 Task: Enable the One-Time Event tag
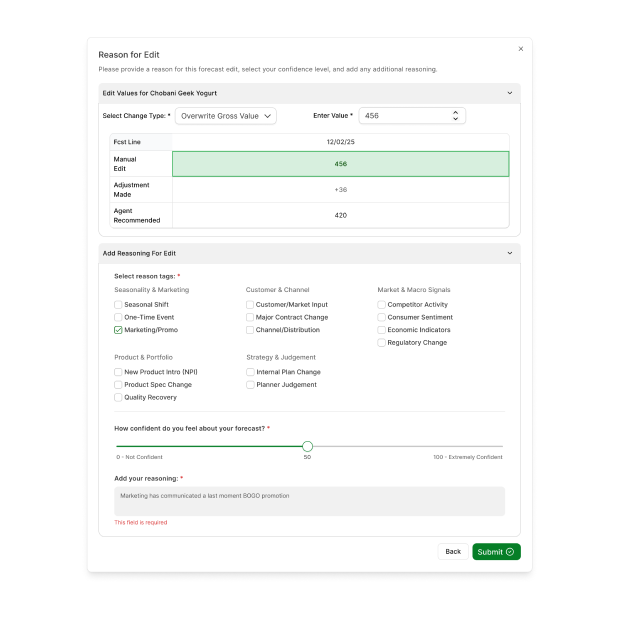[x=118, y=317]
